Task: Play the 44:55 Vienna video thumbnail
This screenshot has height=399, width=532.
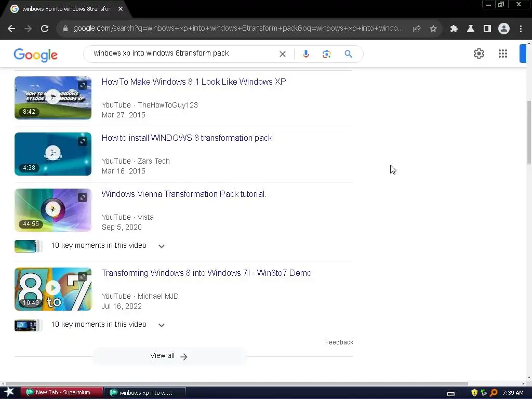Action: tap(52, 210)
